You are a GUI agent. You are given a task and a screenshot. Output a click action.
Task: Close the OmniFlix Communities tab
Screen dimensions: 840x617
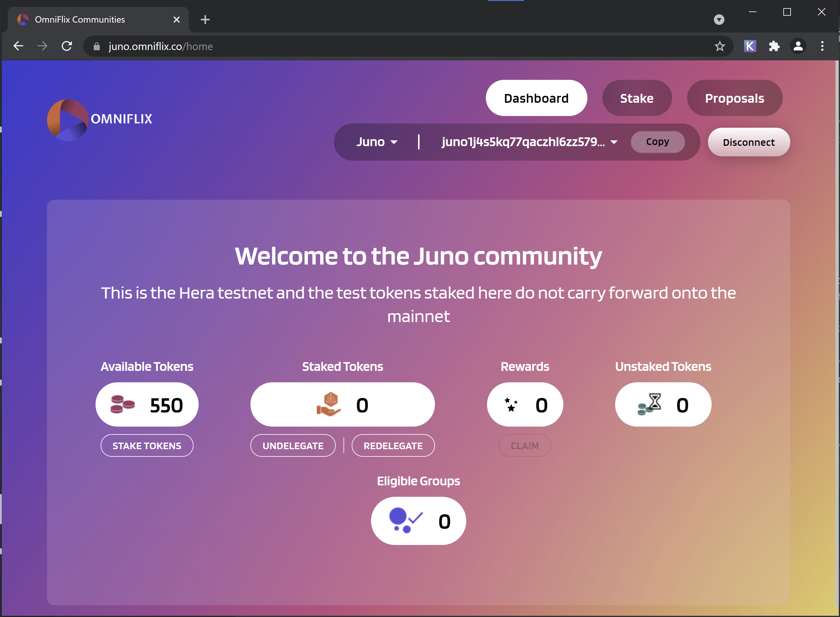(x=177, y=20)
